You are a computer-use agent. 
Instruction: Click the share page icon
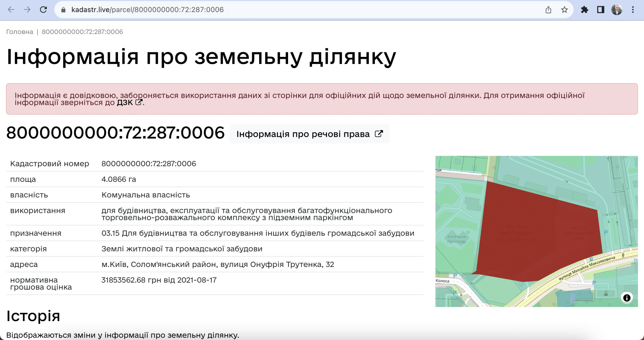548,10
